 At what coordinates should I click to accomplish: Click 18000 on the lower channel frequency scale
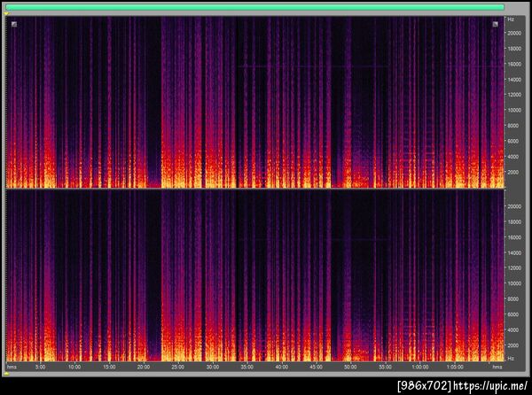pyautogui.click(x=514, y=222)
